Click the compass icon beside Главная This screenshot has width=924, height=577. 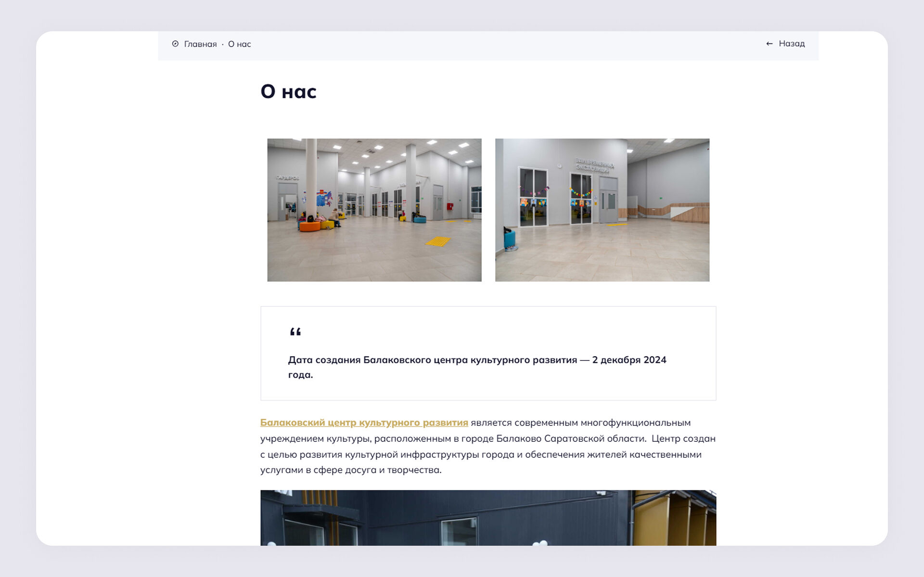(175, 44)
